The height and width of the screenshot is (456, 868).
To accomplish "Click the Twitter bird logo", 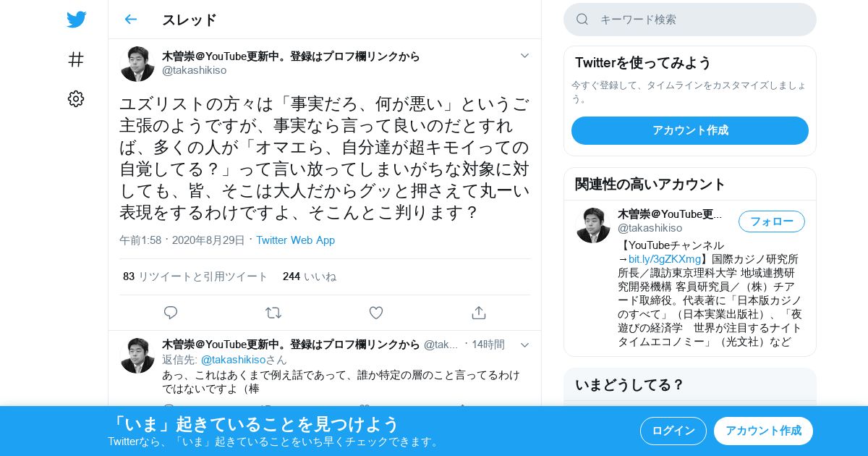I will (76, 20).
